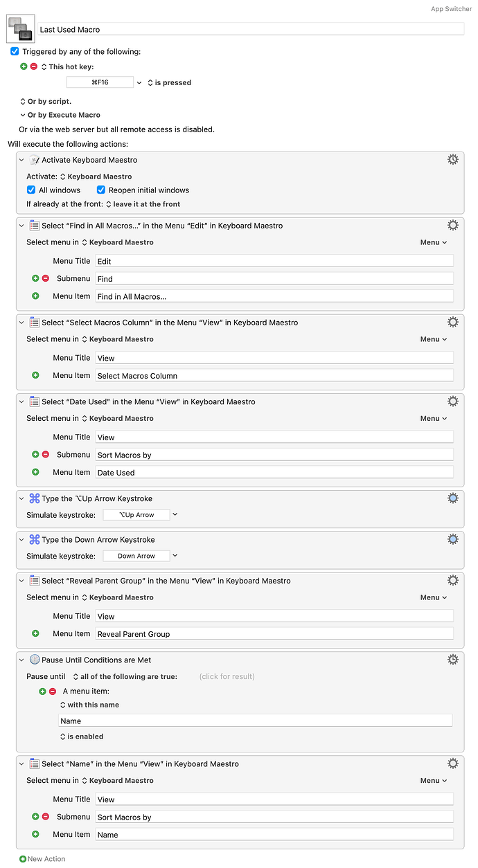Viewport: 478px width, 868px height.
Task: Open Or by script options
Action: pyautogui.click(x=45, y=101)
